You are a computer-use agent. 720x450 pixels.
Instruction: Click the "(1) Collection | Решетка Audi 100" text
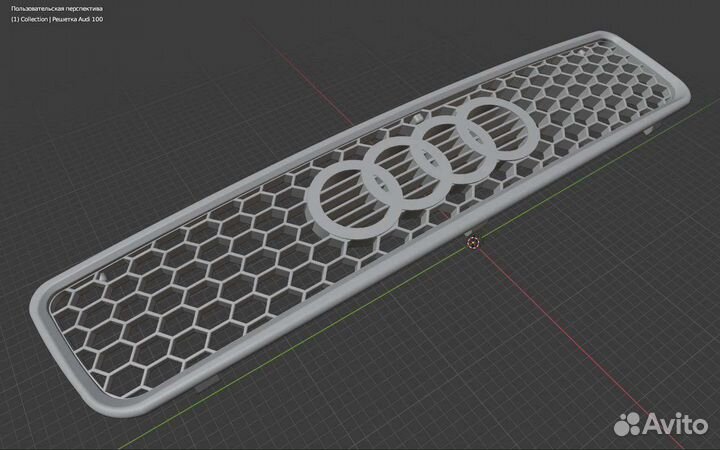pyautogui.click(x=57, y=19)
